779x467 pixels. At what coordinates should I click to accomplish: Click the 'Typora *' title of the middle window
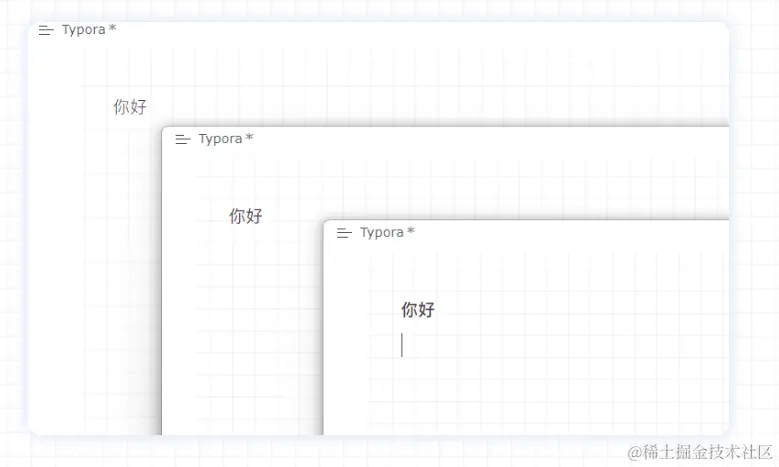[x=226, y=139]
